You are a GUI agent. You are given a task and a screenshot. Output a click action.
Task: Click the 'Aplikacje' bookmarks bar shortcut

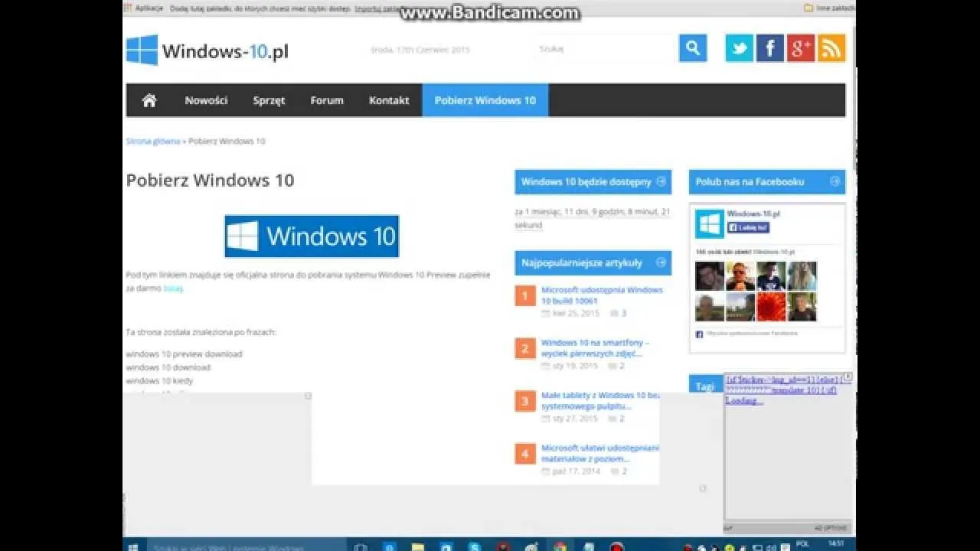click(x=145, y=8)
